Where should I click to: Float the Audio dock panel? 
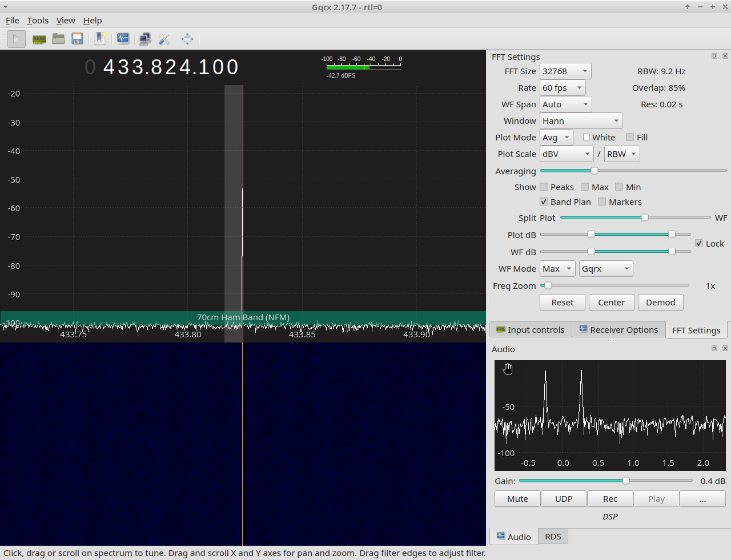tap(714, 348)
